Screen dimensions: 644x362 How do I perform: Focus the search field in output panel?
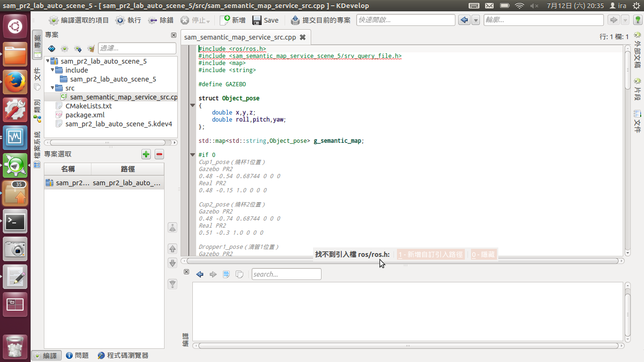point(287,274)
